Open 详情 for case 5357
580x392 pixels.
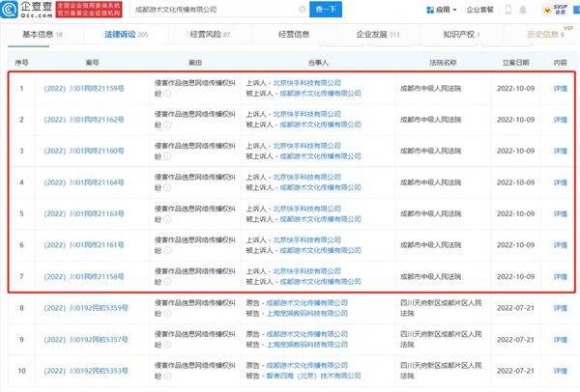tap(560, 339)
